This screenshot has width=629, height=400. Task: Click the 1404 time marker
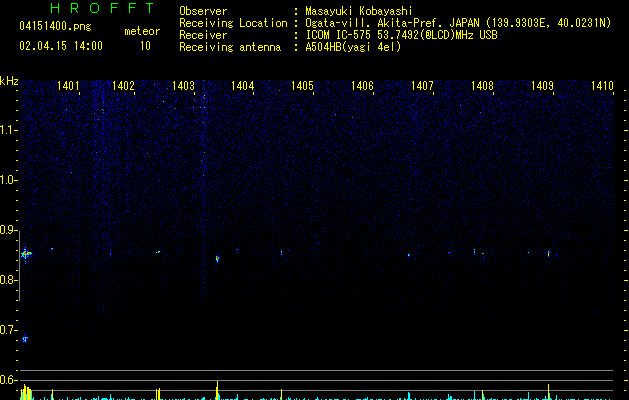243,86
